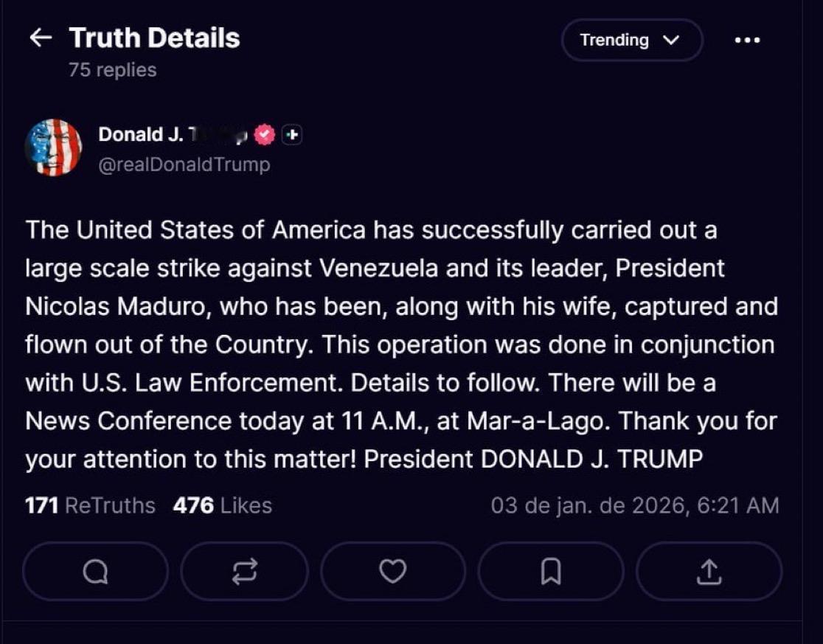The width and height of the screenshot is (823, 644).
Task: Expand the Trending chevron
Action: pyautogui.click(x=670, y=41)
